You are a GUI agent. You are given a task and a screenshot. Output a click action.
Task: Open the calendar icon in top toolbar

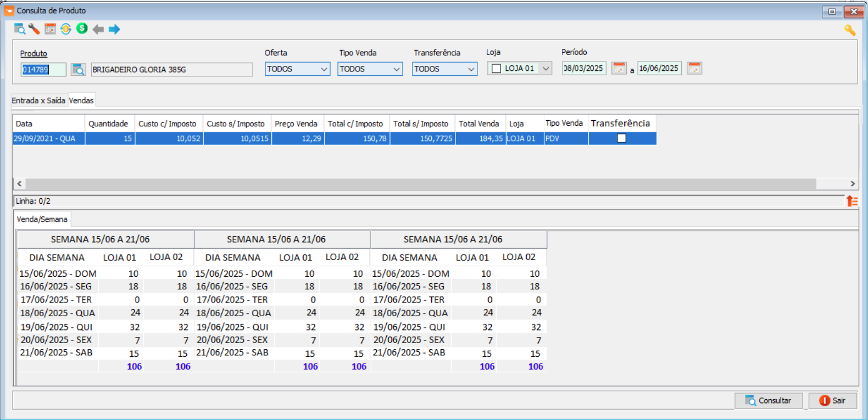pos(50,29)
